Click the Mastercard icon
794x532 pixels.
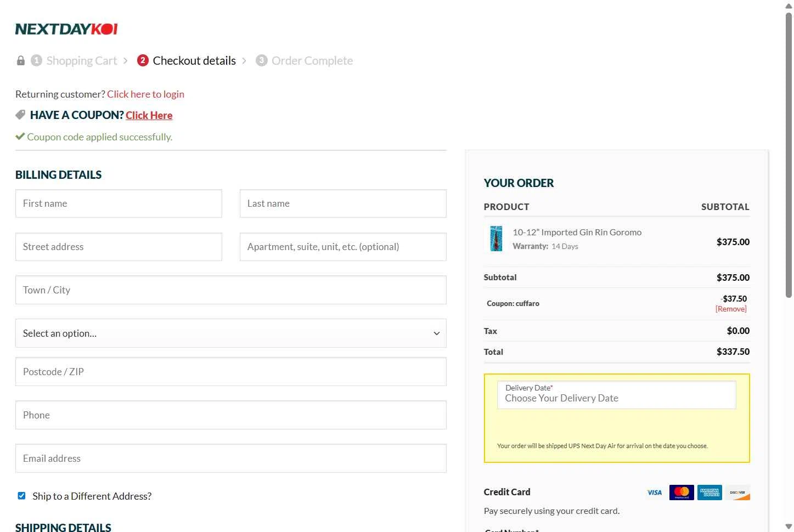point(682,493)
